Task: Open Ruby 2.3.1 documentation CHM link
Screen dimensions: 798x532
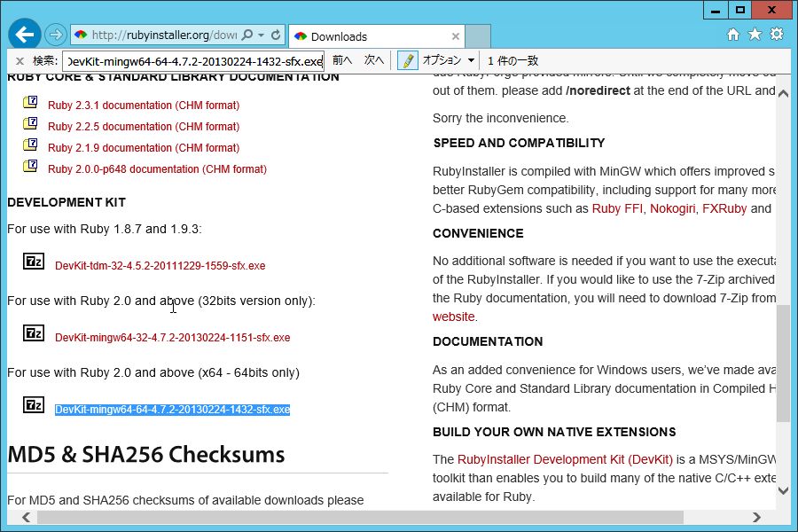Action: click(x=144, y=106)
